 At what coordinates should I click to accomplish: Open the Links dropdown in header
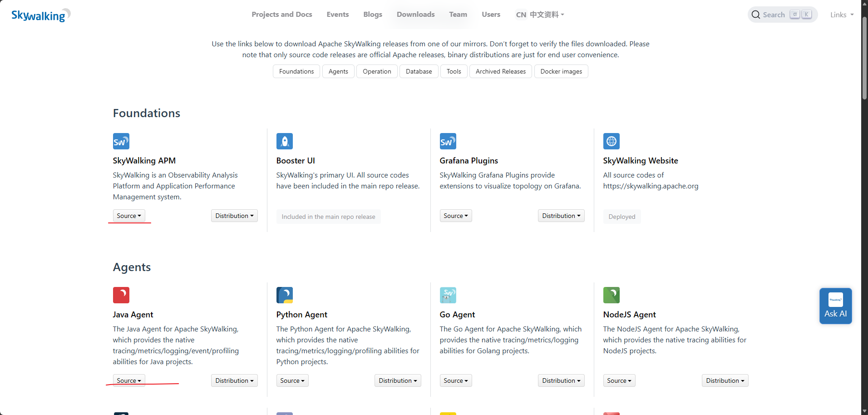[x=842, y=15]
